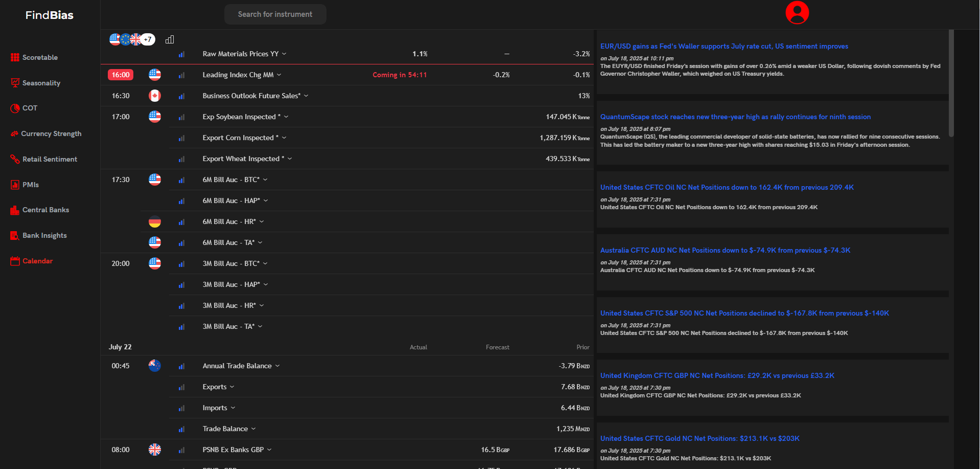Image resolution: width=980 pixels, height=469 pixels.
Task: Click the Retail Sentiment sidebar icon
Action: point(15,159)
